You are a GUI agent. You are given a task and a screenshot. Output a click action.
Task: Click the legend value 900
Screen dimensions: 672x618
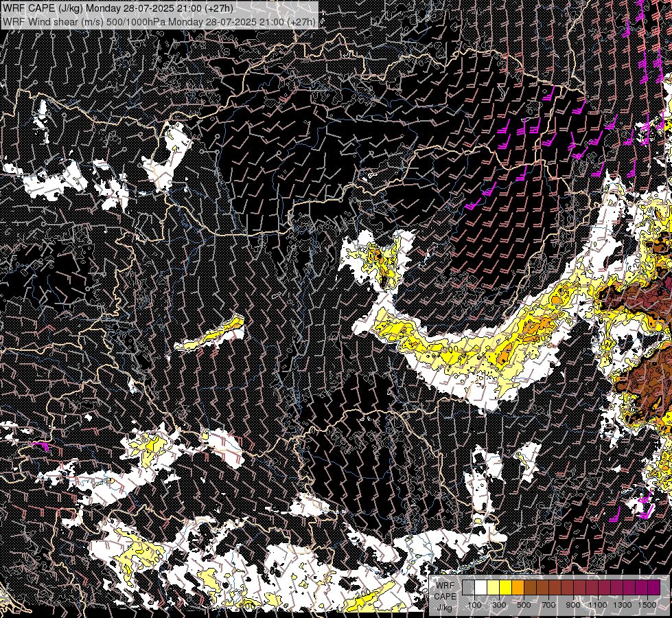tap(573, 605)
